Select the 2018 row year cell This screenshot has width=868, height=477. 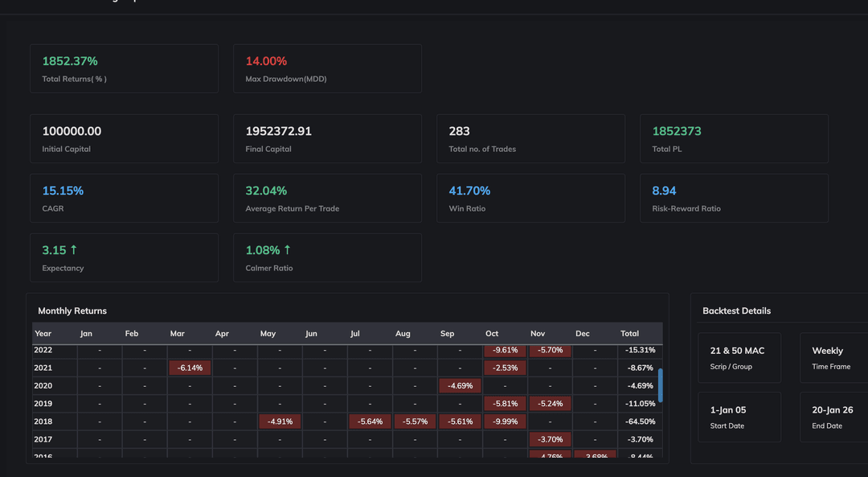click(x=43, y=421)
